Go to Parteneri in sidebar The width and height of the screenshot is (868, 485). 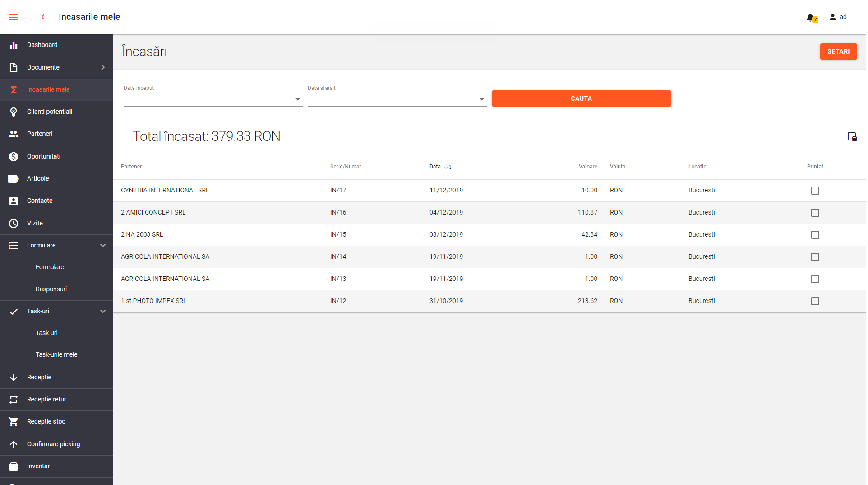point(40,134)
